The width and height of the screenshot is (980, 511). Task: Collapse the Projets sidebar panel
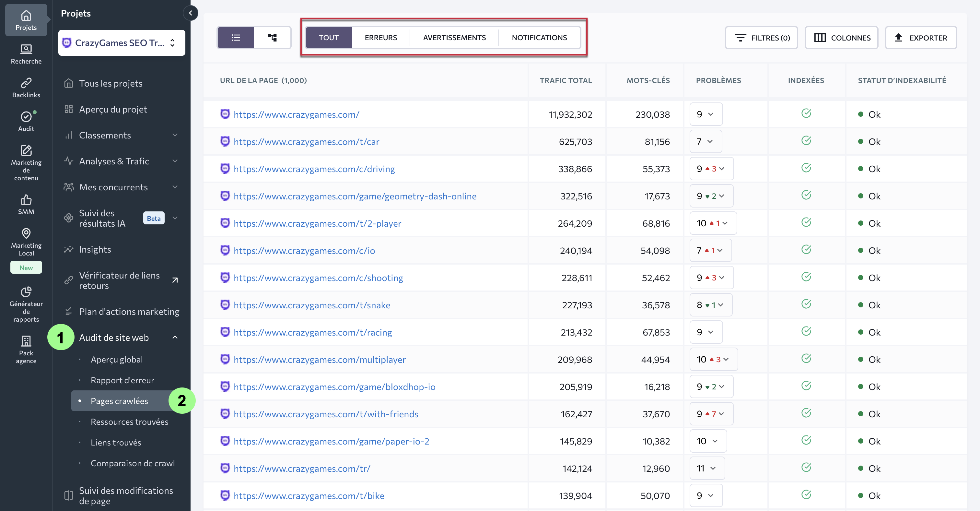190,13
